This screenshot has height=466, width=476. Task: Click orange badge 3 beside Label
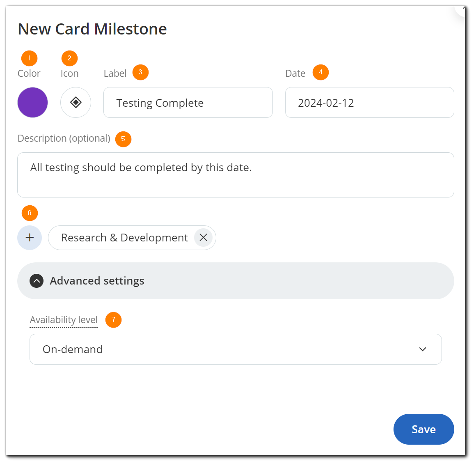140,72
